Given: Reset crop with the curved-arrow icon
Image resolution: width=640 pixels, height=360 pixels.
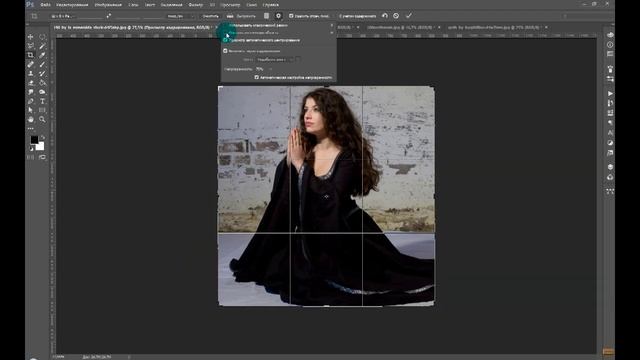Looking at the screenshot, I should coord(385,16).
